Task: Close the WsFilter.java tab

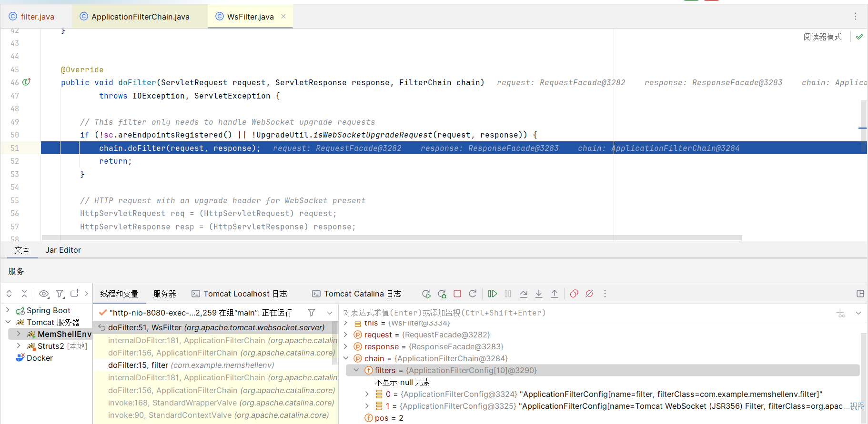Action: coord(283,16)
